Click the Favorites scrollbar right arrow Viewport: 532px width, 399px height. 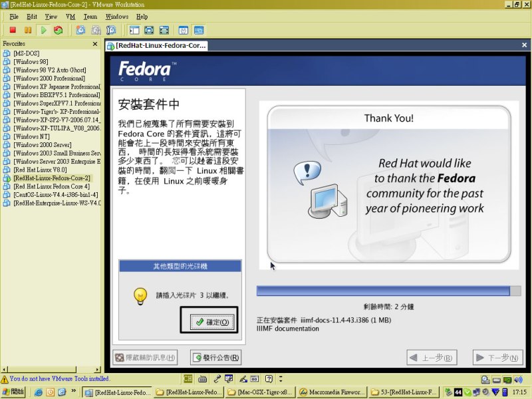coord(98,370)
